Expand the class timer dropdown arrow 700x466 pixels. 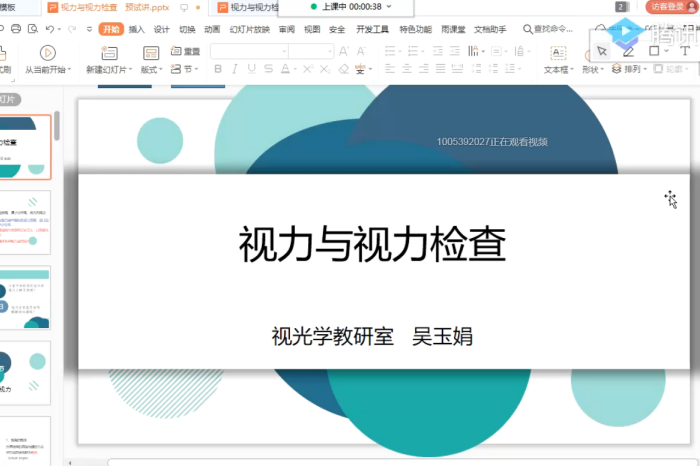[388, 6]
